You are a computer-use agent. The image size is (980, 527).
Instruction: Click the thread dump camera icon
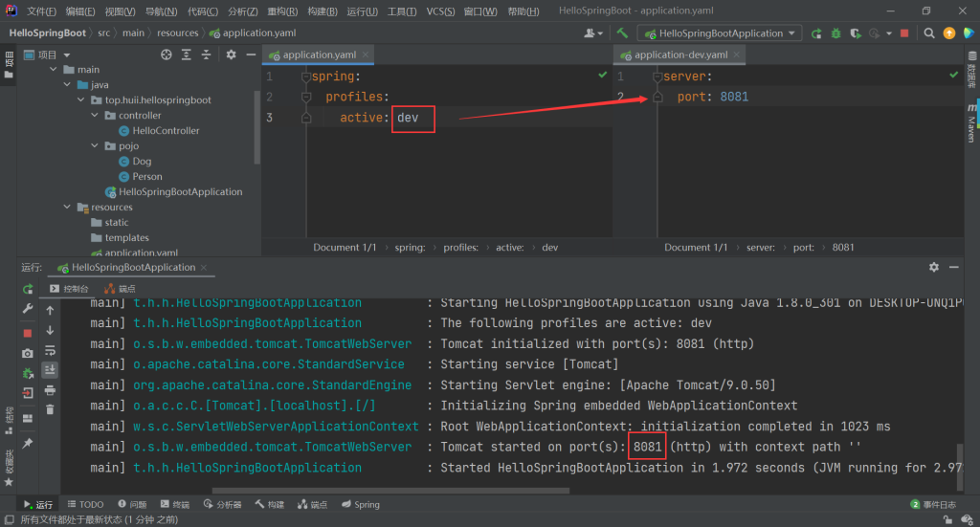(28, 353)
